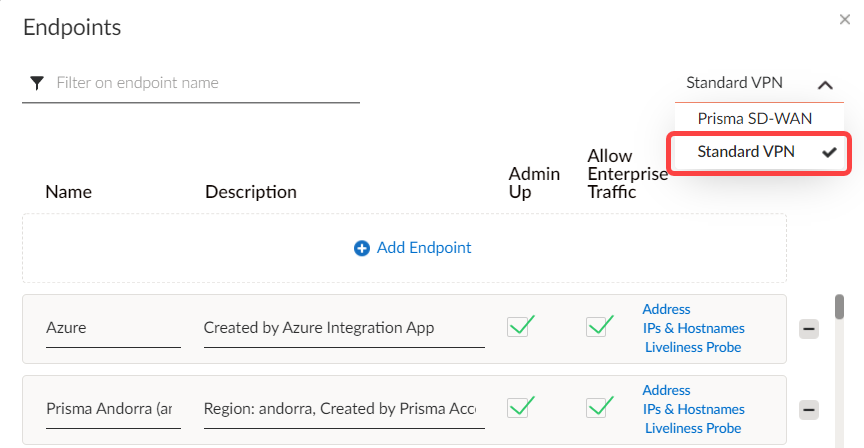Remove the Prisma Andorra endpoint minus icon
864x448 pixels.
(x=809, y=410)
